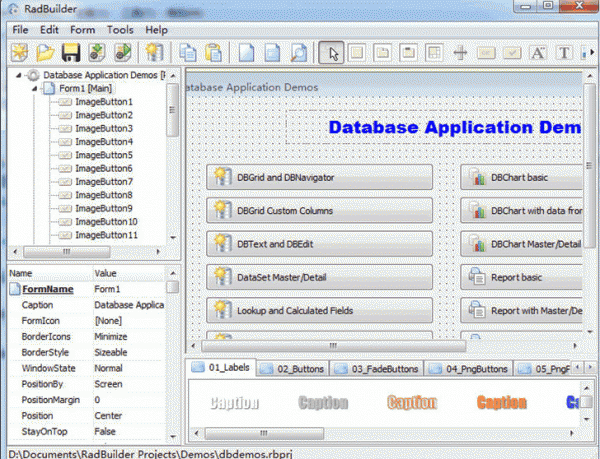Click the WindowState value Normal
Screen dimensions: 600x459
coord(108,368)
